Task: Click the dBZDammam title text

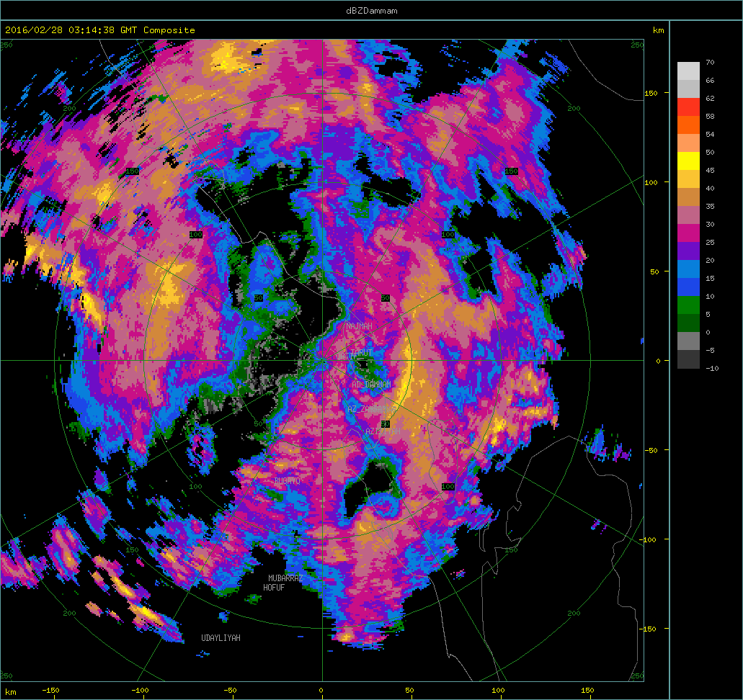Action: [x=372, y=10]
